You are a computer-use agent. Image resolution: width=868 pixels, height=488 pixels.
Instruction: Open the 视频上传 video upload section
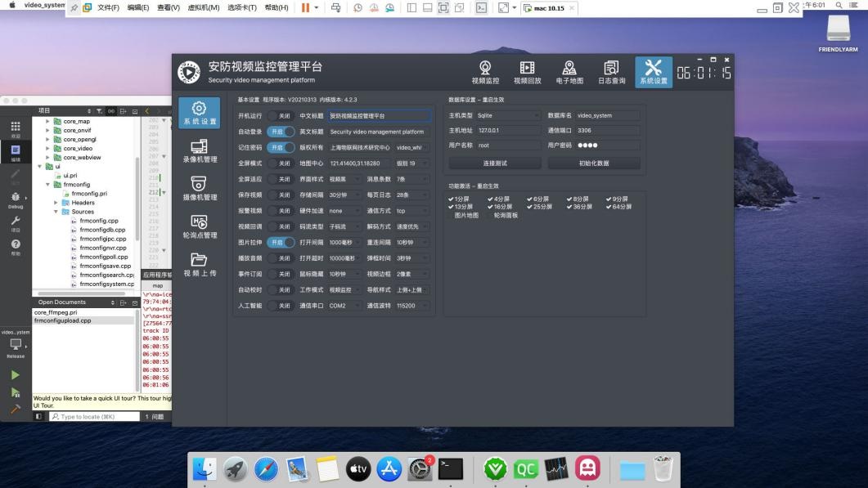coord(200,264)
